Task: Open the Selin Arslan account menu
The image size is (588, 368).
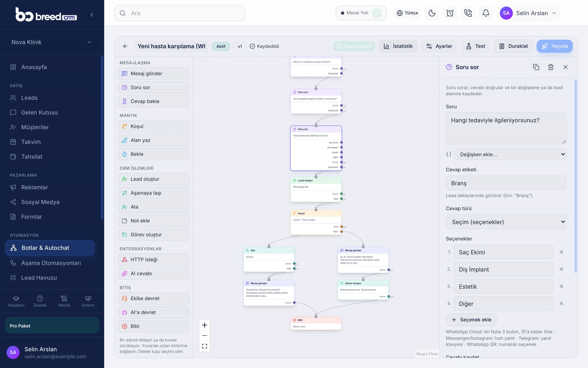Action: (x=528, y=13)
